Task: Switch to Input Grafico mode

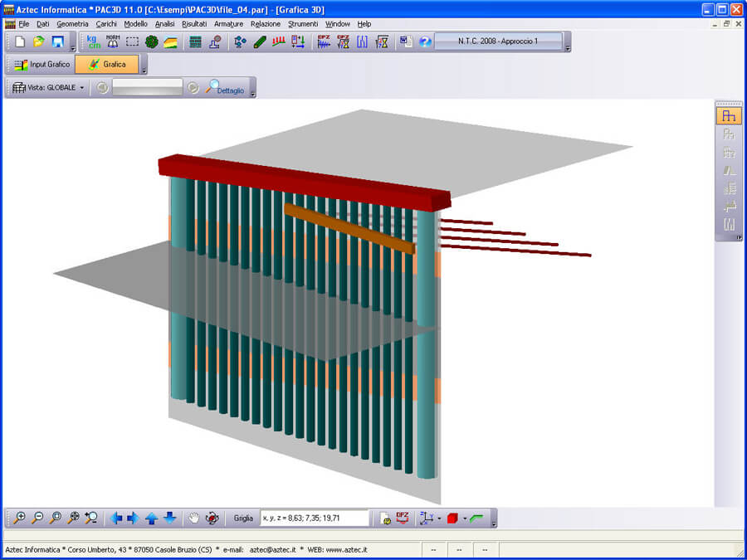Action: (41, 64)
